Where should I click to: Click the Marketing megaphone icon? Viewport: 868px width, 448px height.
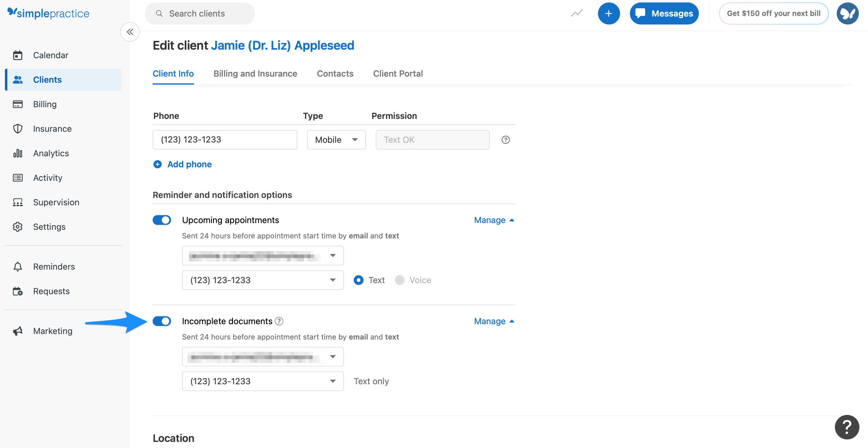[x=17, y=331]
